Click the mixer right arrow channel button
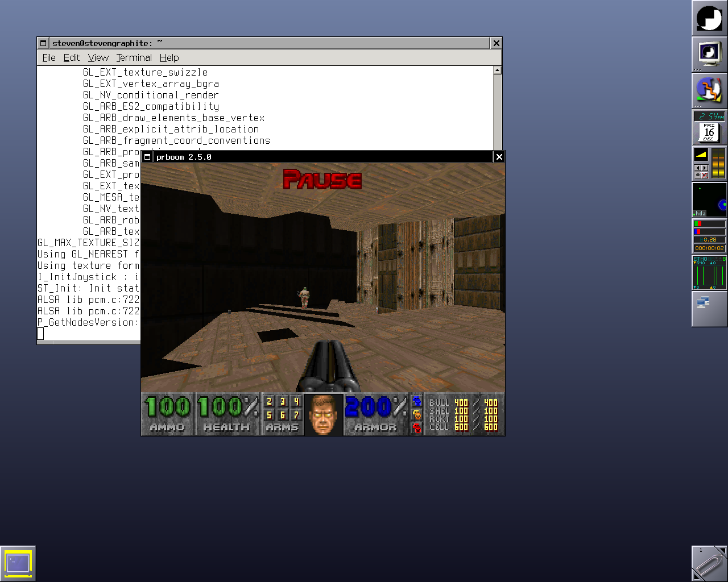The height and width of the screenshot is (582, 728). tap(705, 168)
